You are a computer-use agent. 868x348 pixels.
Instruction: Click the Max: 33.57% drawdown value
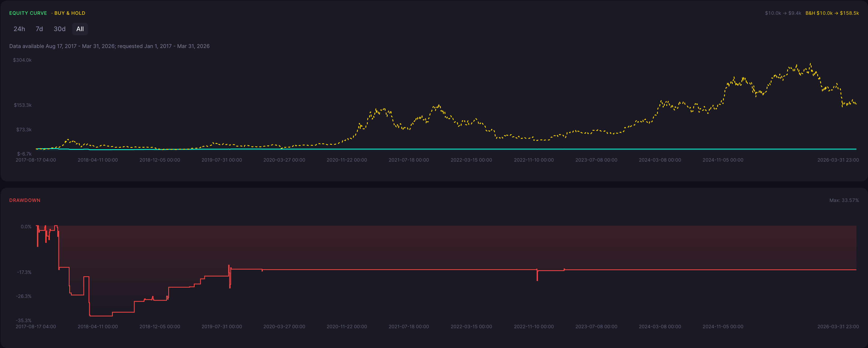pos(844,200)
